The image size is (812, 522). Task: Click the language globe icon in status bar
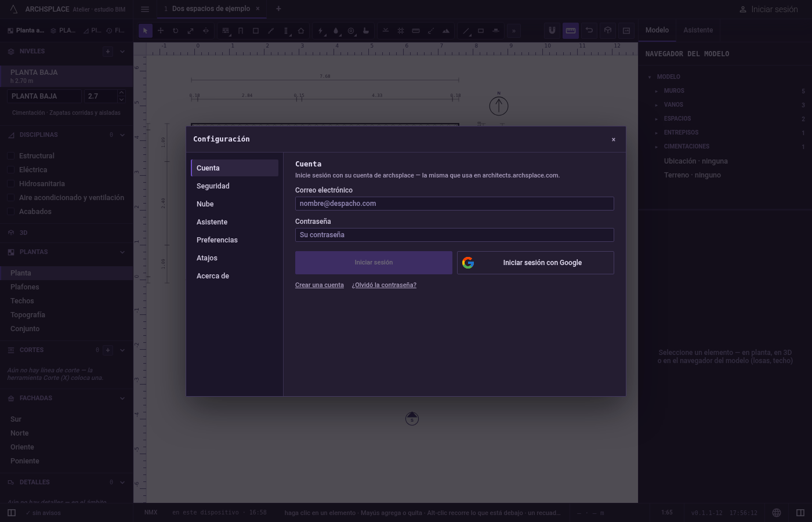point(777,513)
